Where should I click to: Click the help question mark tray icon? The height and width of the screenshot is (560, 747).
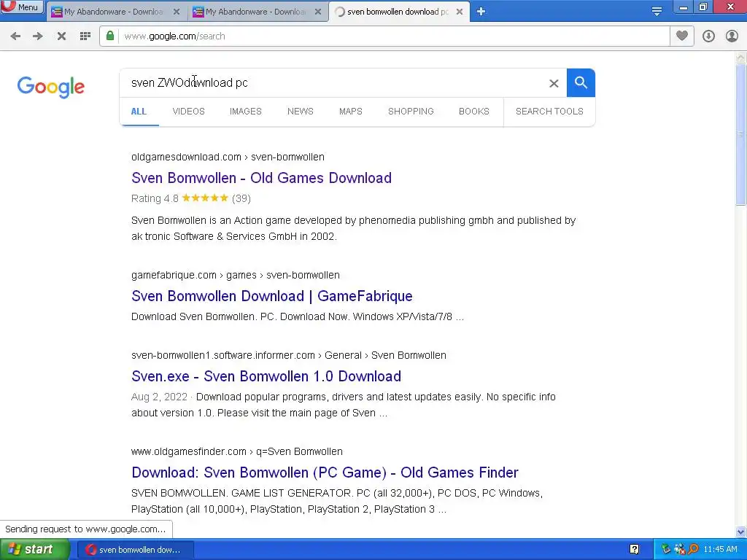[634, 550]
